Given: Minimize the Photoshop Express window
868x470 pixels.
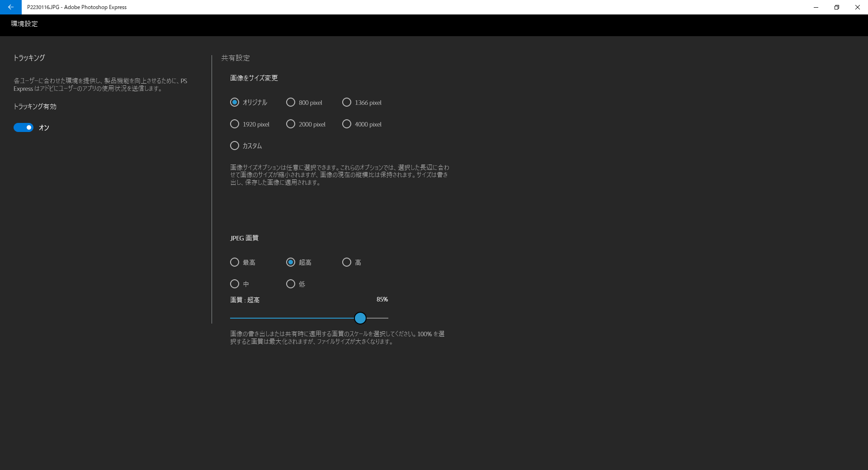Looking at the screenshot, I should point(816,7).
